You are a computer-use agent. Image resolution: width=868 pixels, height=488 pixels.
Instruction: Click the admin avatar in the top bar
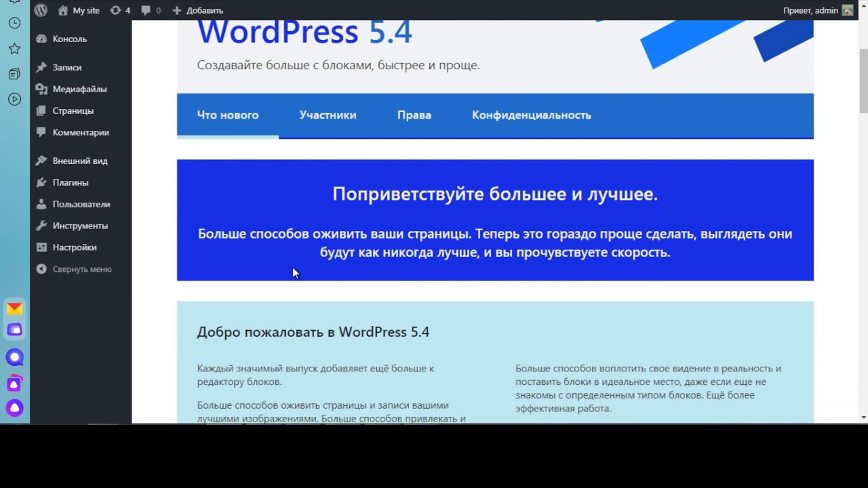[x=848, y=10]
